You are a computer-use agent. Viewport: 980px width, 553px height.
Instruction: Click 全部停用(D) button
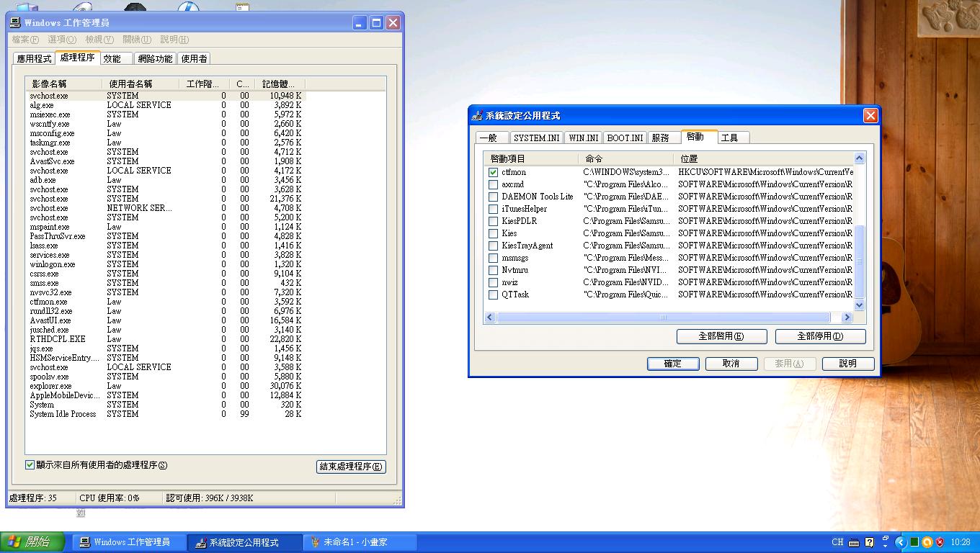tap(820, 336)
